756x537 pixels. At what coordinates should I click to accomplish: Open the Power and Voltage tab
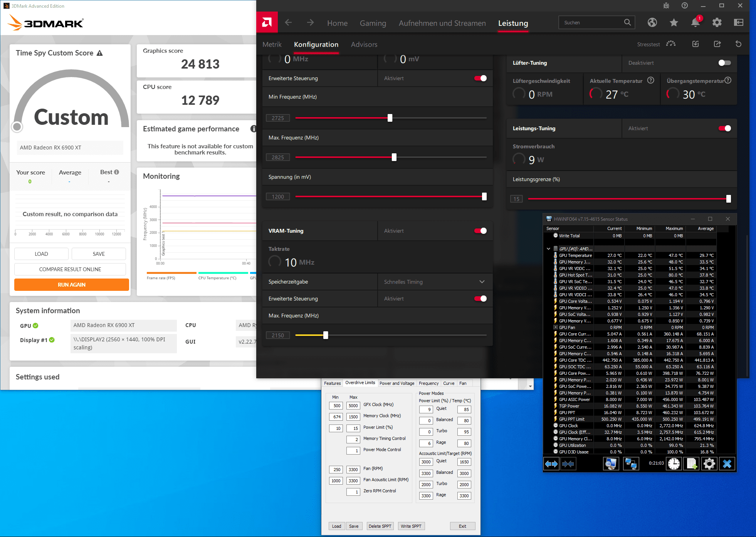click(396, 383)
